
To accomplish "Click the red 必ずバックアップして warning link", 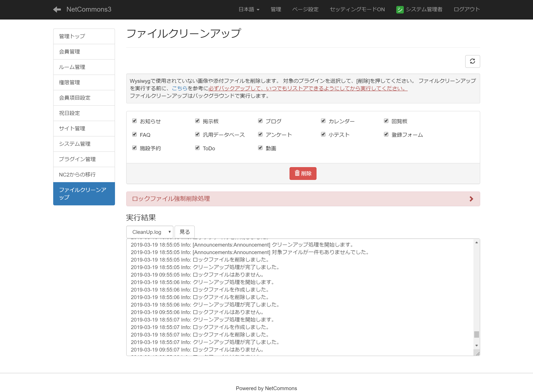I will coord(308,88).
